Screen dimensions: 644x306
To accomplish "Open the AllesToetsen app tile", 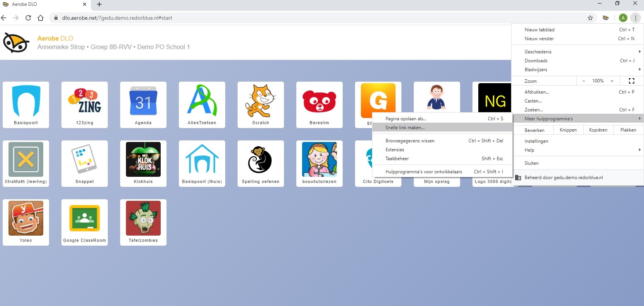I will coord(202,104).
